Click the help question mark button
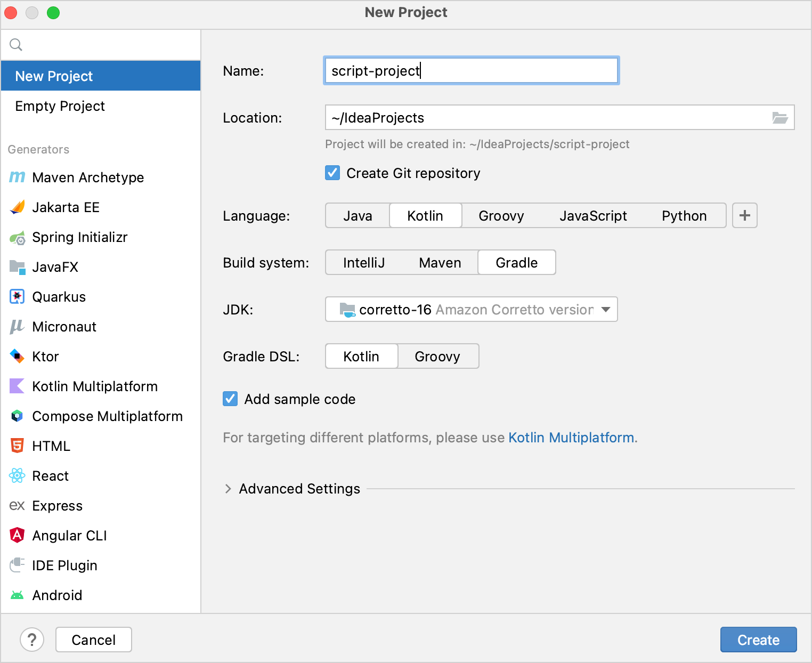This screenshot has height=663, width=812. pyautogui.click(x=32, y=640)
